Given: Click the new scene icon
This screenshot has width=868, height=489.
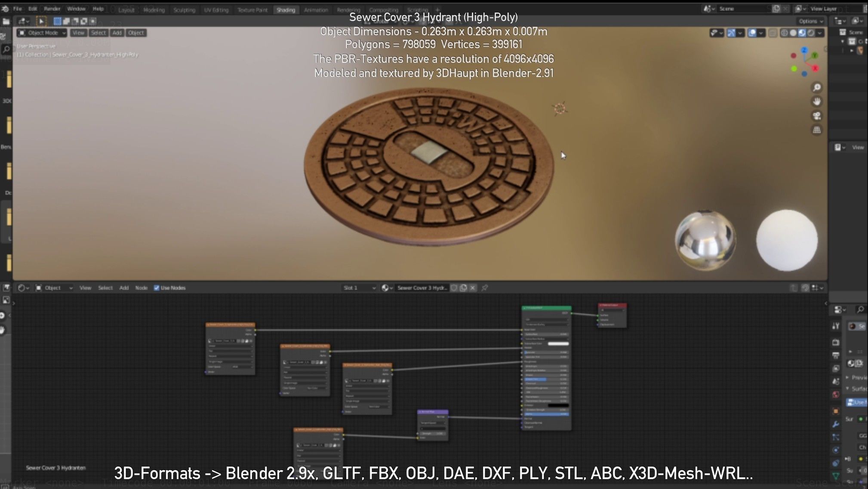Looking at the screenshot, I should [776, 9].
